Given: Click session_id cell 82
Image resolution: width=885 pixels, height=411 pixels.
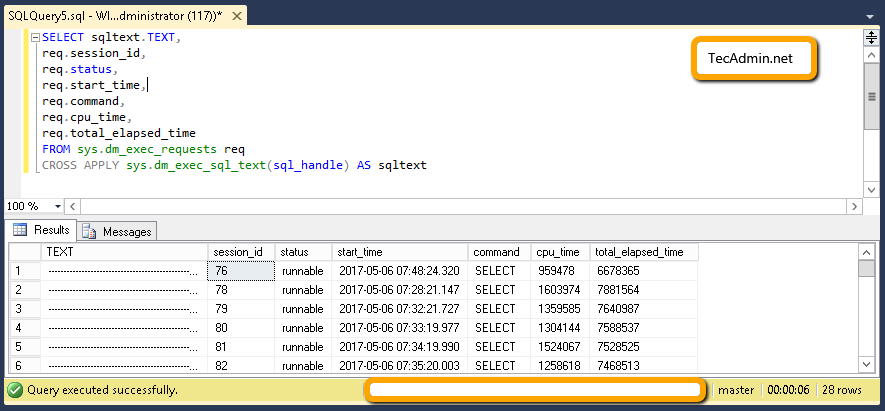Looking at the screenshot, I should point(241,365).
